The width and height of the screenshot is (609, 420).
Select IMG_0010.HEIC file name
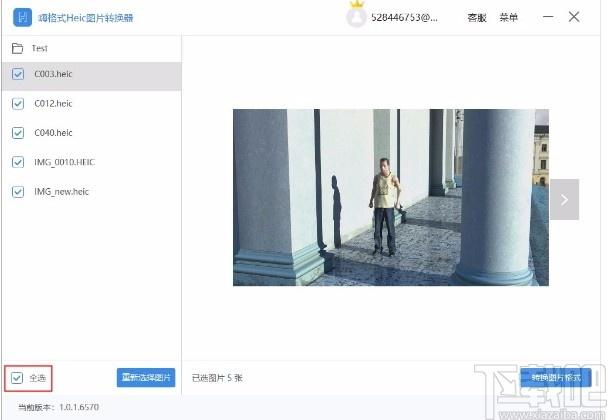pyautogui.click(x=64, y=162)
